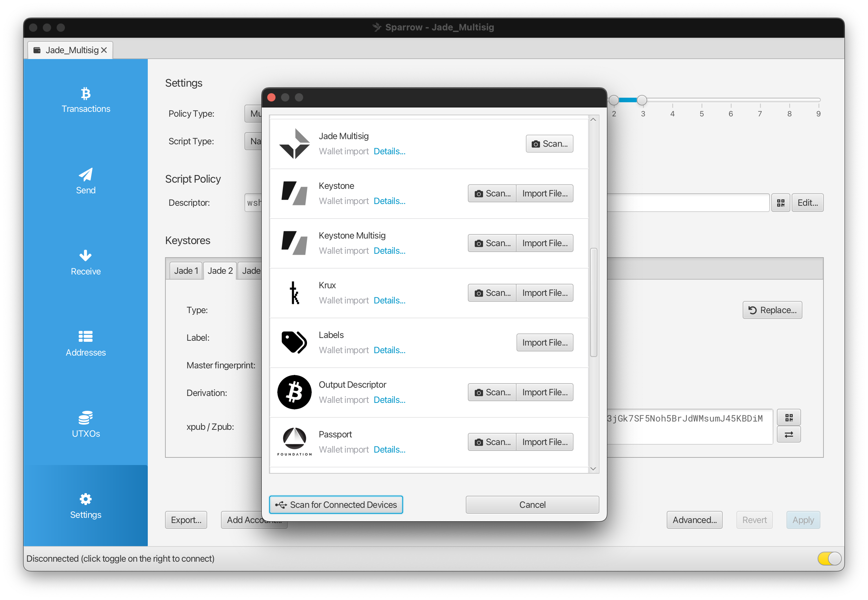Click the Keystone Multisig logo icon
Screen dimensions: 868x600
coord(295,243)
